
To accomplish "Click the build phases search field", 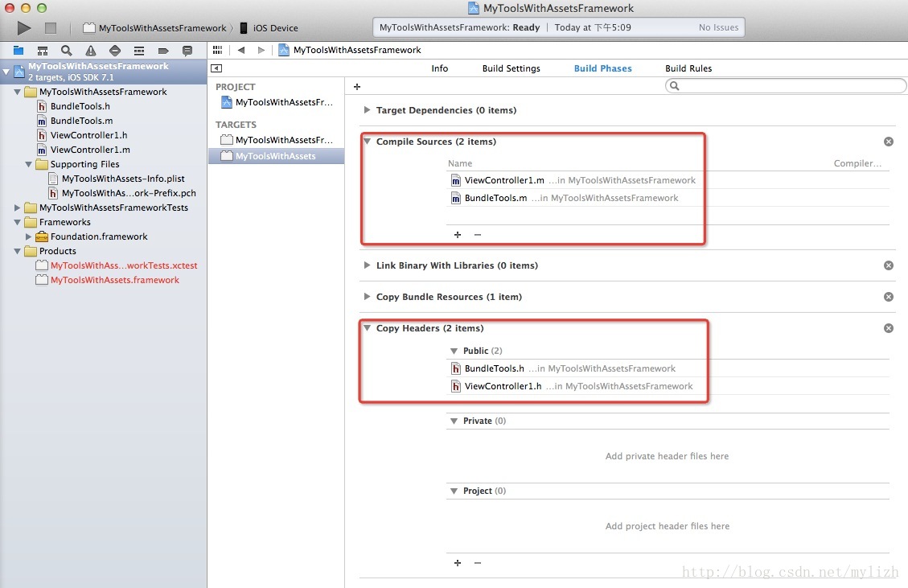I will click(x=786, y=86).
